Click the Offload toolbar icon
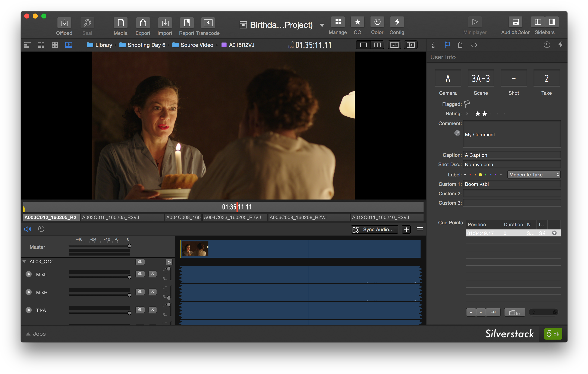This screenshot has height=374, width=588. tap(64, 23)
